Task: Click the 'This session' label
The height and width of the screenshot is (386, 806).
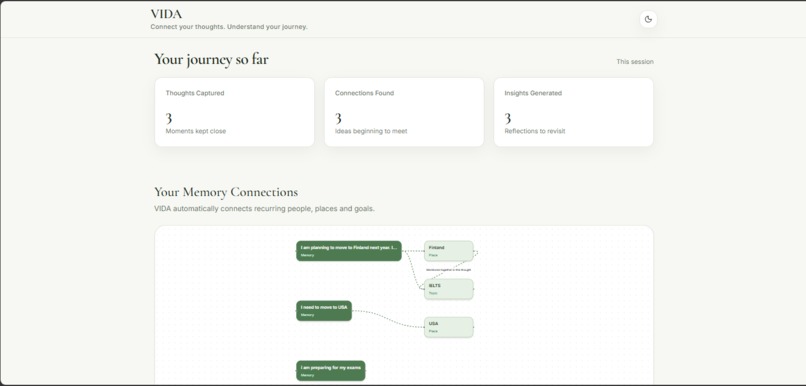Action: [635, 62]
